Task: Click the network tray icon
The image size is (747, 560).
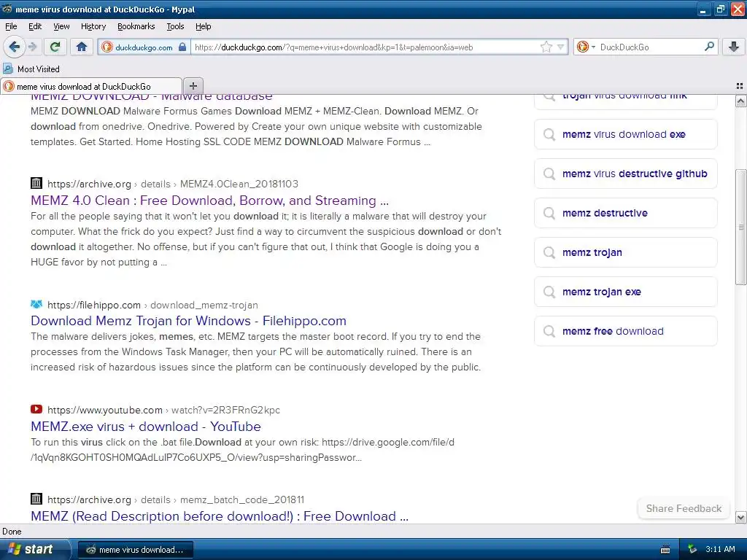Action: point(692,550)
